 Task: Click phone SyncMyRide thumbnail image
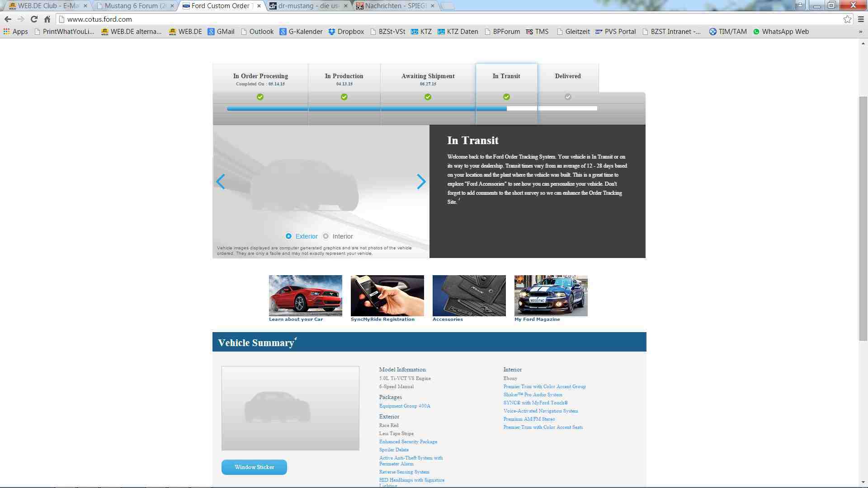[387, 296]
